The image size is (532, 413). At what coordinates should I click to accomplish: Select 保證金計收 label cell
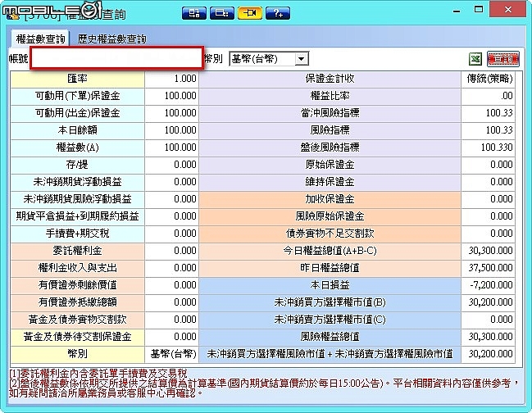click(x=330, y=79)
